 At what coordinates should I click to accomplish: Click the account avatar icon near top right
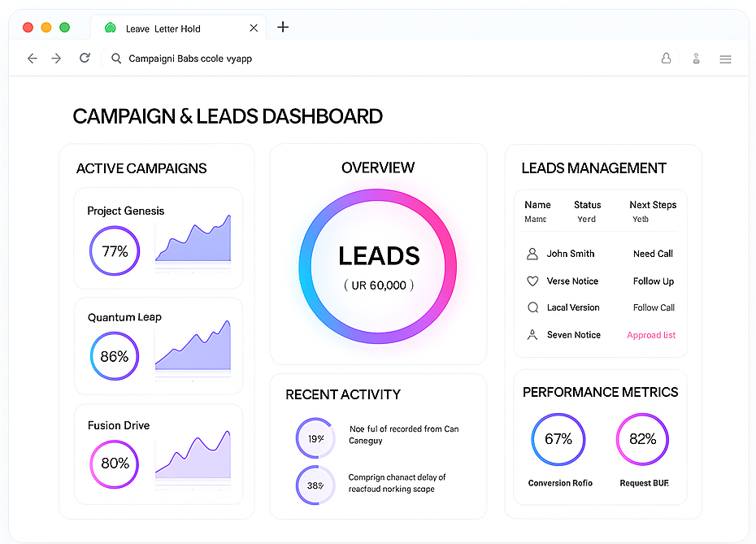[696, 59]
